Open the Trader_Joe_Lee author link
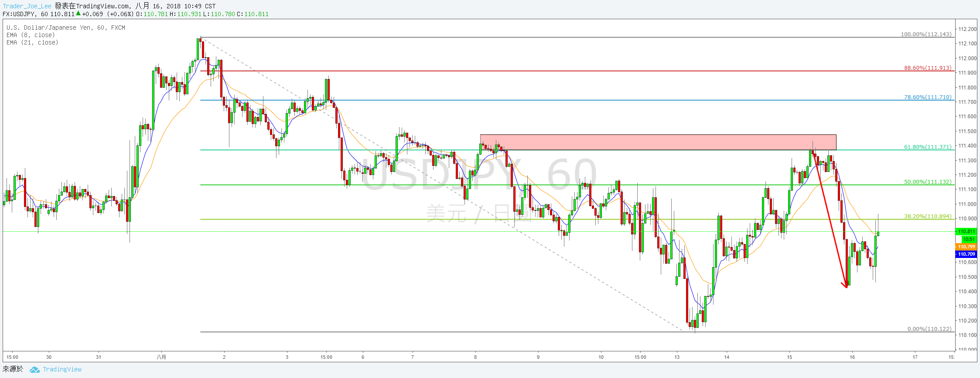 [x=27, y=6]
